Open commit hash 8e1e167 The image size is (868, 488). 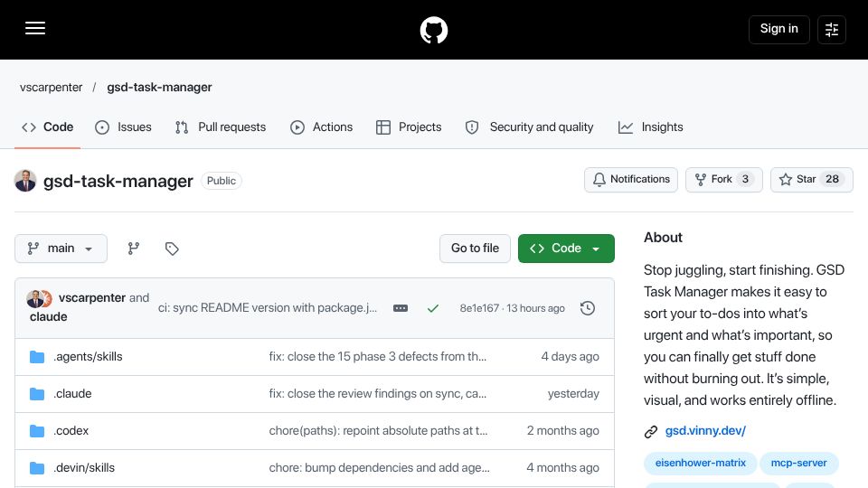click(x=479, y=308)
